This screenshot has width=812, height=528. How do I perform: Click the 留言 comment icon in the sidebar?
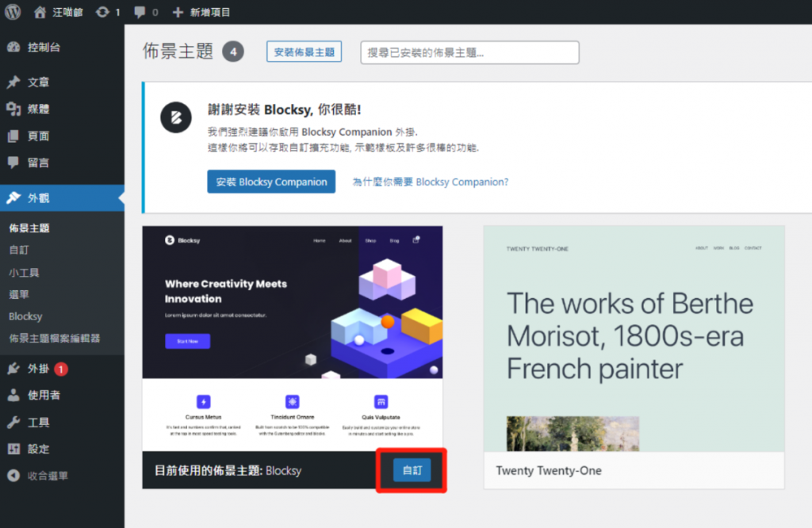click(13, 163)
